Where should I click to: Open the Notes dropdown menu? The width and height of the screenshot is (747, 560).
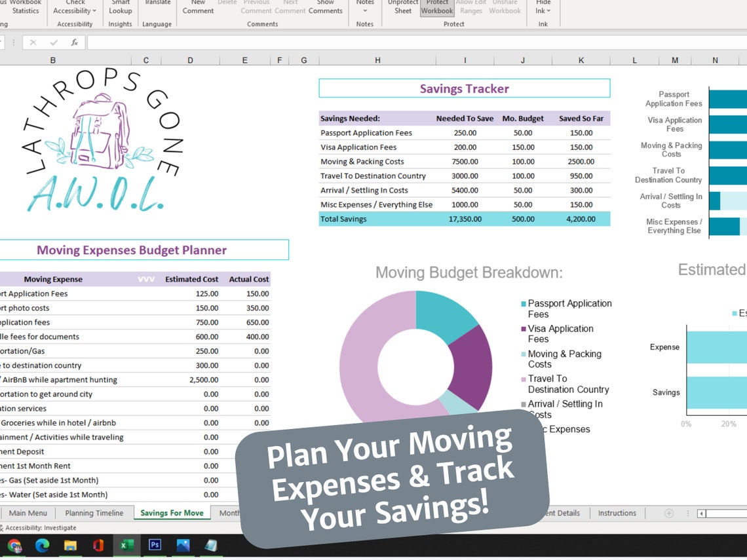[365, 8]
